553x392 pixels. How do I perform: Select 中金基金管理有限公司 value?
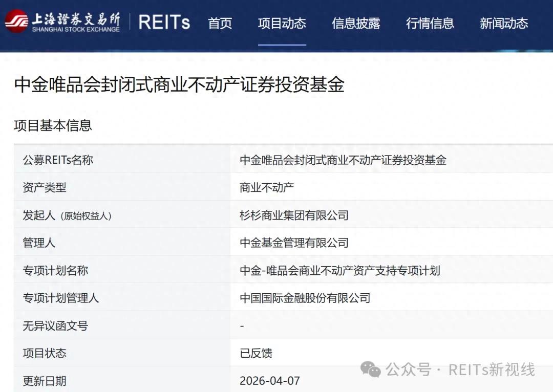tap(294, 243)
